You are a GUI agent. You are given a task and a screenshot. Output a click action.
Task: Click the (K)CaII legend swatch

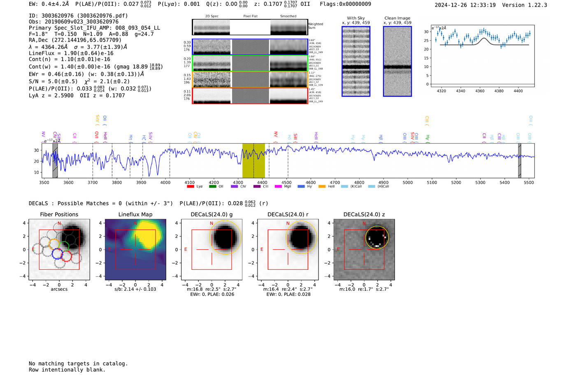tap(344, 187)
